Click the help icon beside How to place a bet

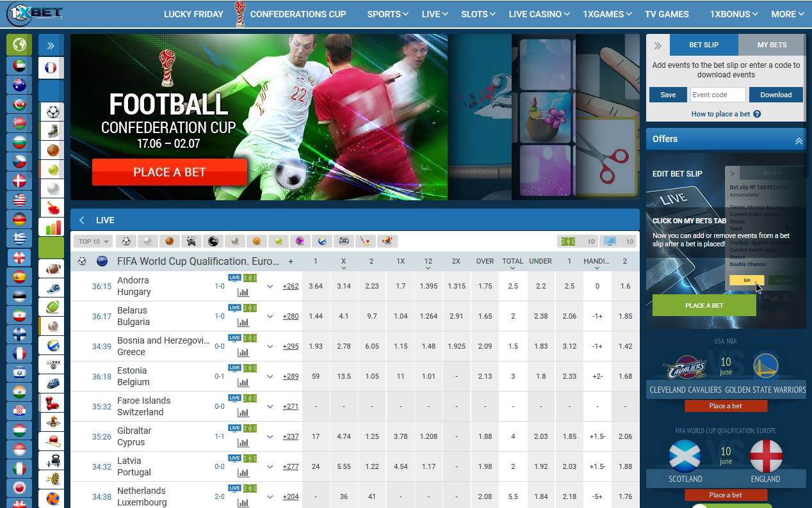(x=757, y=114)
